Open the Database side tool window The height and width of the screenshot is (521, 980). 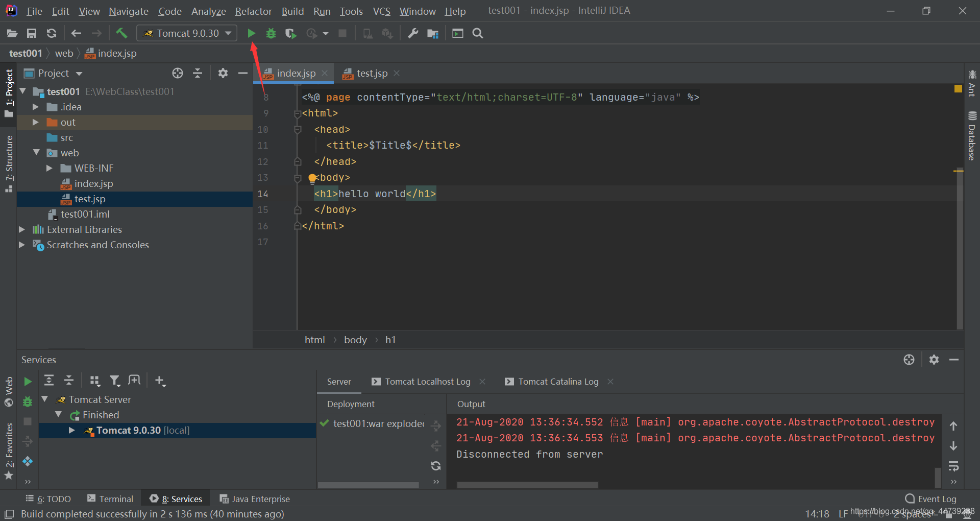click(972, 135)
